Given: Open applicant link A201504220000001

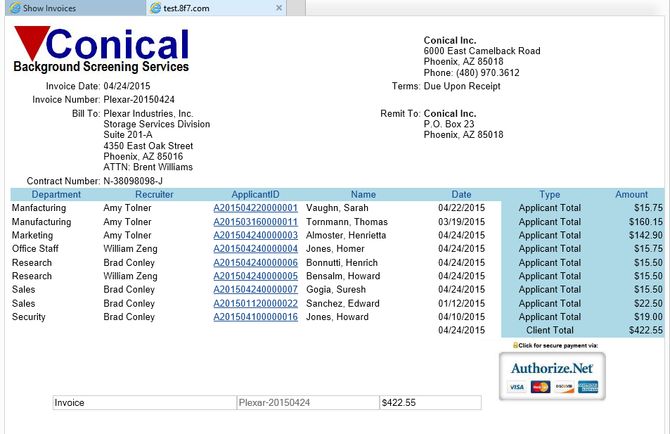Looking at the screenshot, I should click(x=256, y=208).
